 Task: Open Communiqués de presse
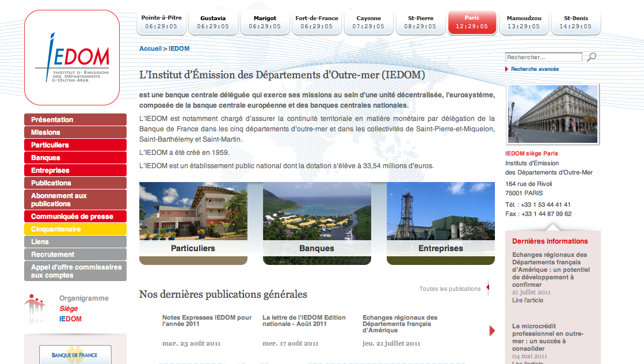(75, 217)
